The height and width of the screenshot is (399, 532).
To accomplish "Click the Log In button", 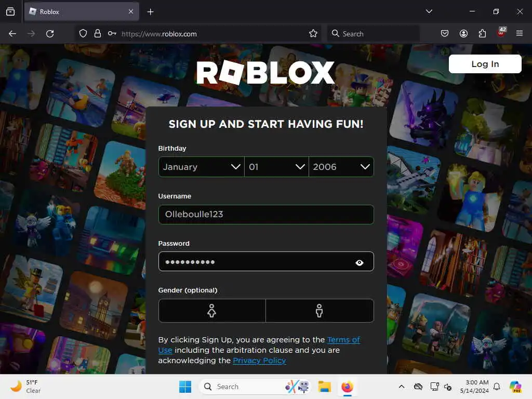I will click(x=485, y=64).
